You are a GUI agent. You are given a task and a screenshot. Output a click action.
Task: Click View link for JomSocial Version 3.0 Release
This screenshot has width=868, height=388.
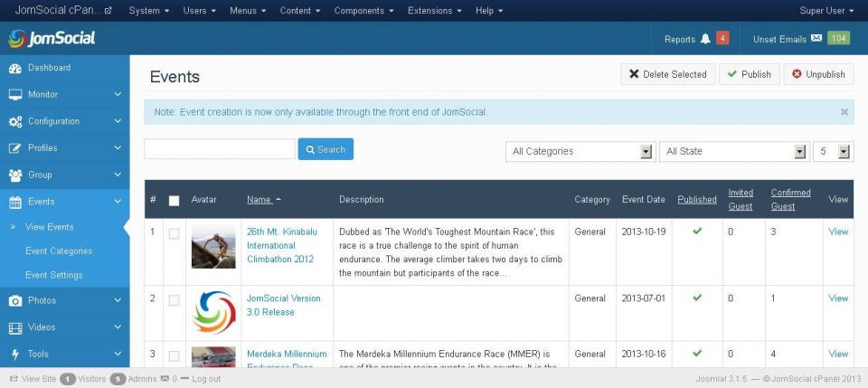tap(838, 298)
